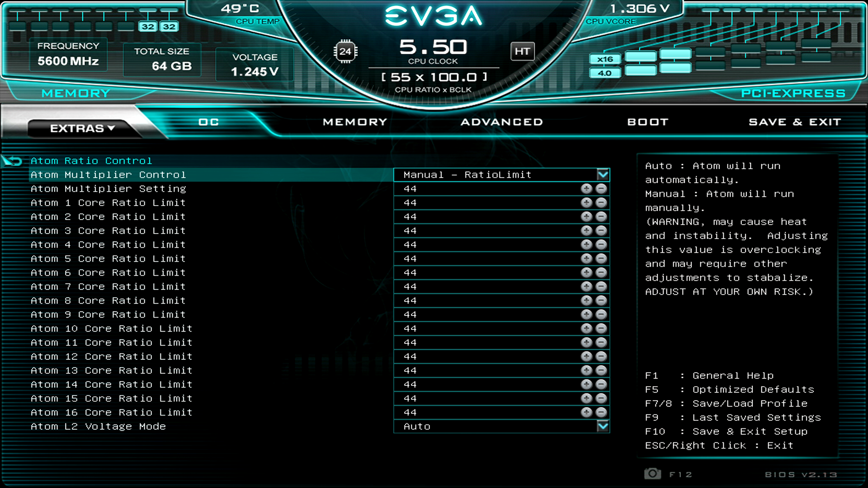
Task: Click minus on Atom 3 Core Ratio Limit
Action: coord(601,231)
